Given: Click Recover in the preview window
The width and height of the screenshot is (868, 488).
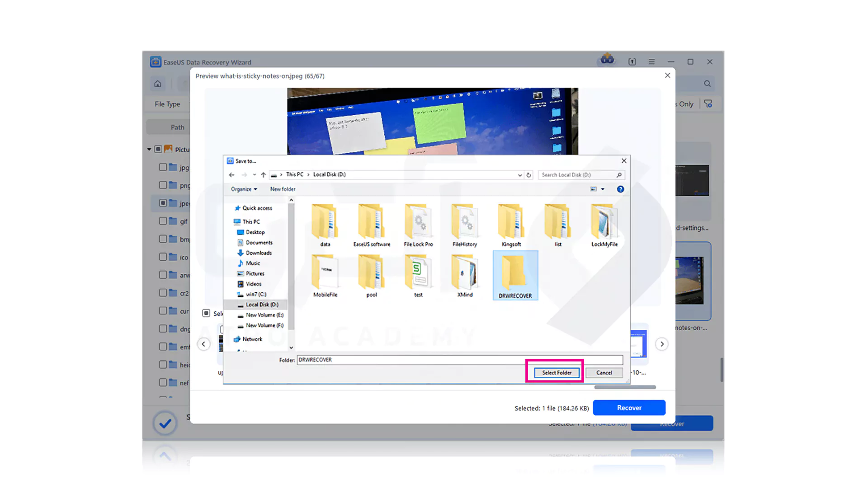Looking at the screenshot, I should pyautogui.click(x=629, y=408).
